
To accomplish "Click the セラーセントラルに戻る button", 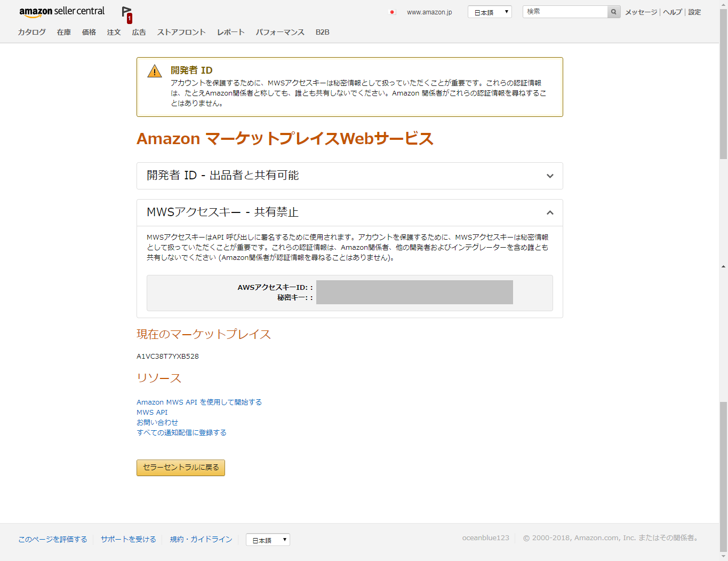I will pos(181,468).
